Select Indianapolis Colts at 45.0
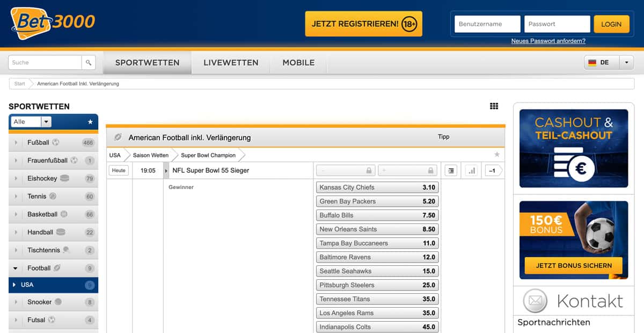 377,327
